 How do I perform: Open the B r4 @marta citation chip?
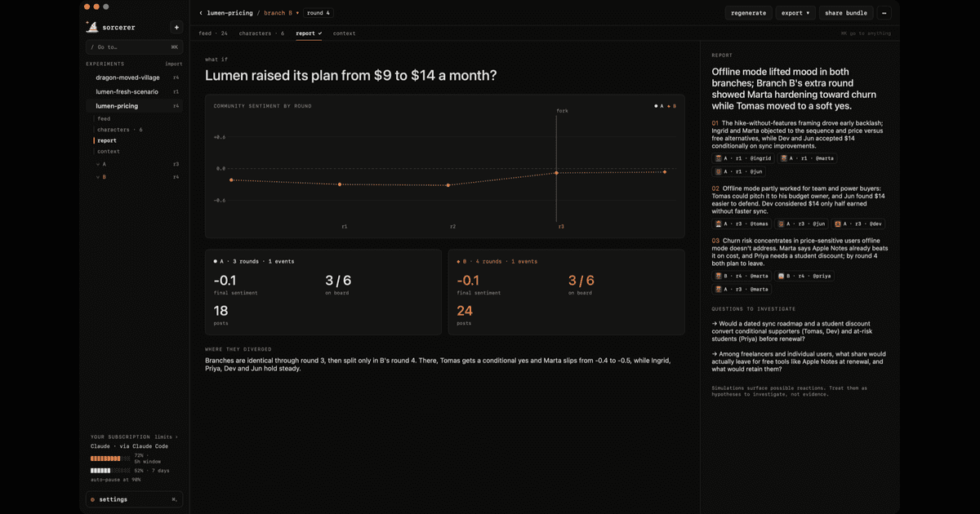[742, 276]
